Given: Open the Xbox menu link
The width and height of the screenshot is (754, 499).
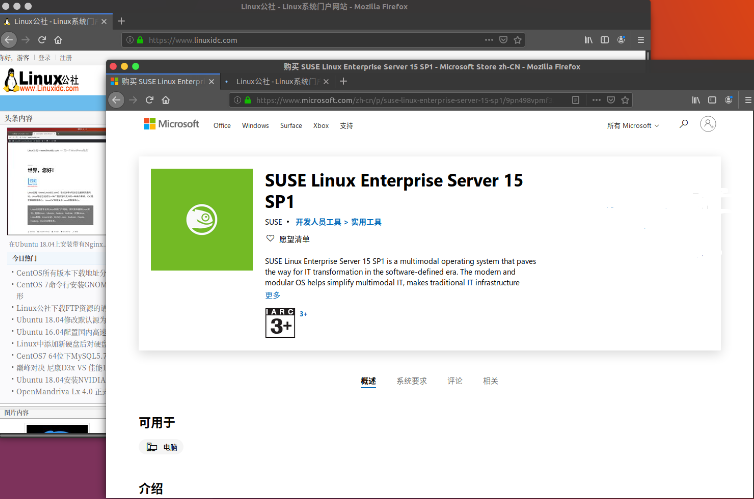Looking at the screenshot, I should tap(321, 125).
